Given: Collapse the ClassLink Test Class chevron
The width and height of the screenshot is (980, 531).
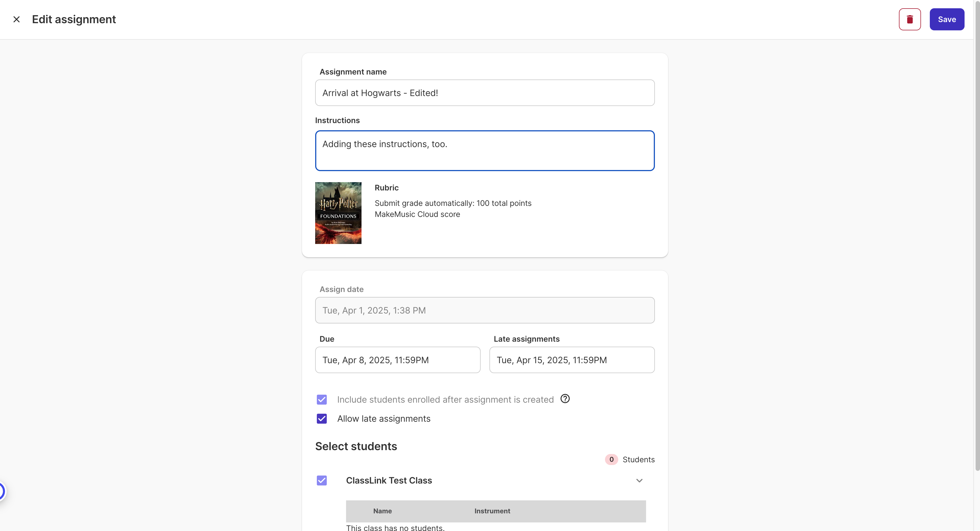Looking at the screenshot, I should click(639, 480).
